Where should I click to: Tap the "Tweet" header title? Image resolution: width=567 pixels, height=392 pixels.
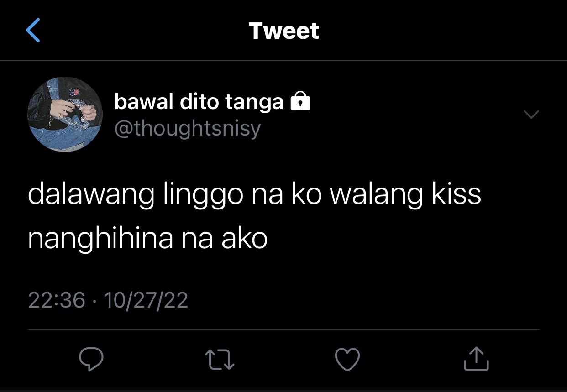tap(284, 31)
